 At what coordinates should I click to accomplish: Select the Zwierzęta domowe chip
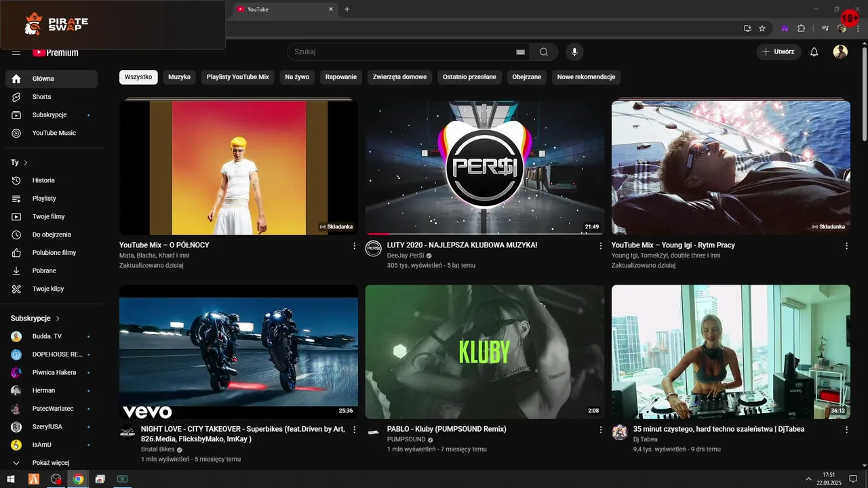click(400, 77)
